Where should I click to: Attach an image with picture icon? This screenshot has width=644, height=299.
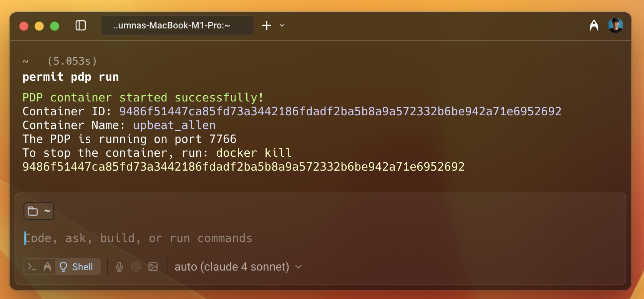[153, 267]
